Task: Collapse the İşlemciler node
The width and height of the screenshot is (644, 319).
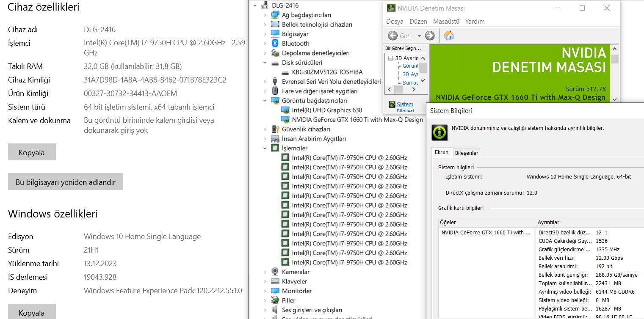Action: tap(265, 148)
